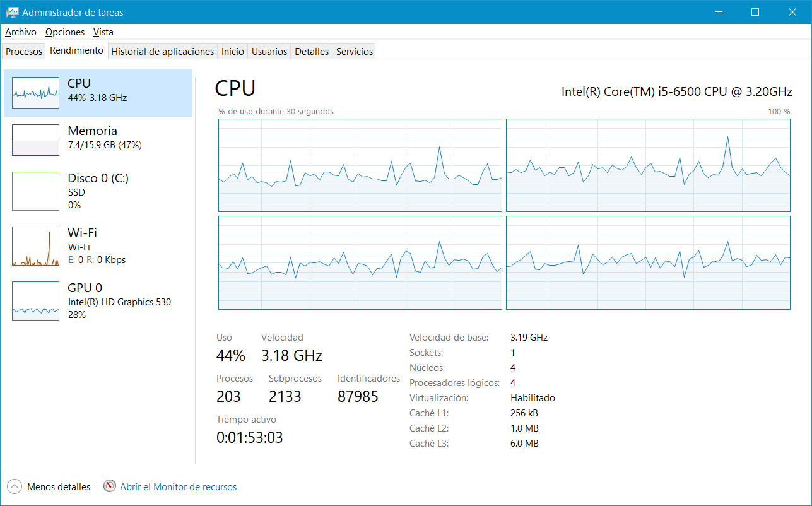This screenshot has height=506, width=812.
Task: Click the Task Manager title bar icon
Action: 12,12
